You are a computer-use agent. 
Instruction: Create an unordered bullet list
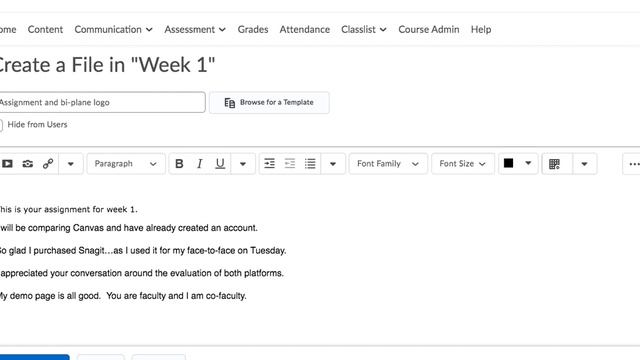click(310, 164)
